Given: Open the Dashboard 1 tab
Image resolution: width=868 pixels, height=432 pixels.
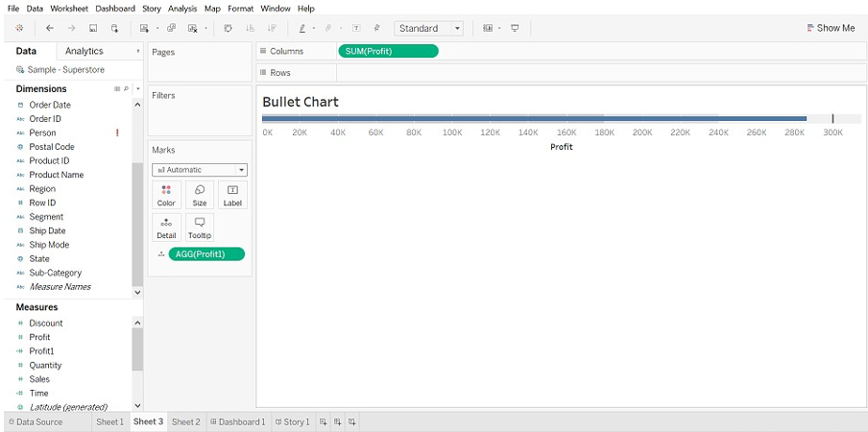Looking at the screenshot, I should pos(237,422).
